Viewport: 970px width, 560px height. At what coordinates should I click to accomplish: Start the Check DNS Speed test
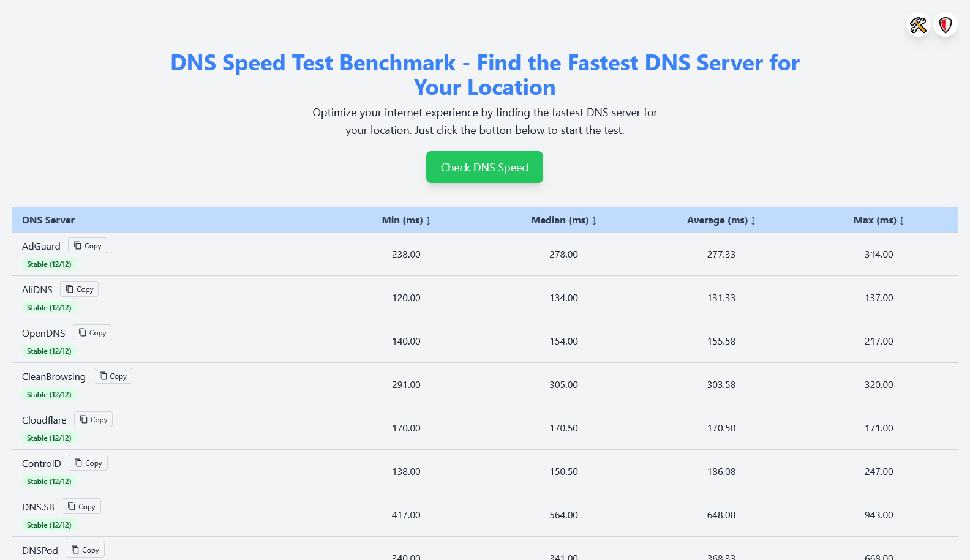click(484, 167)
